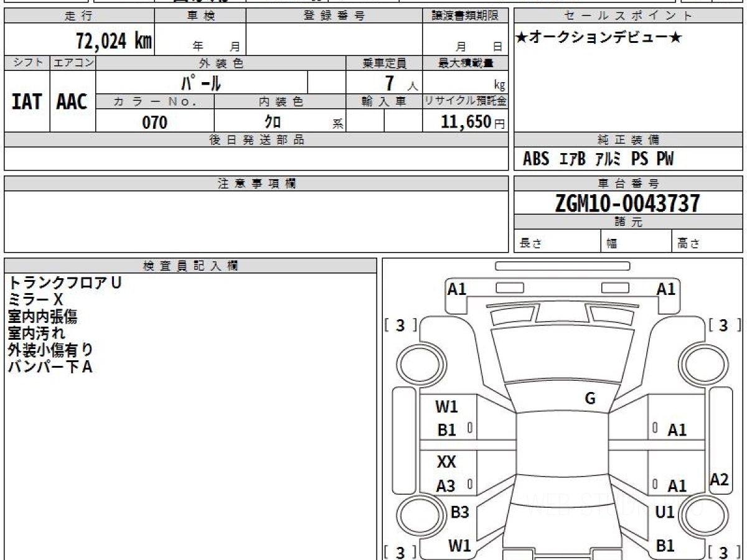Click the A3 damage mark on the diagram
Viewport: 747px width, 560px height.
(x=446, y=487)
